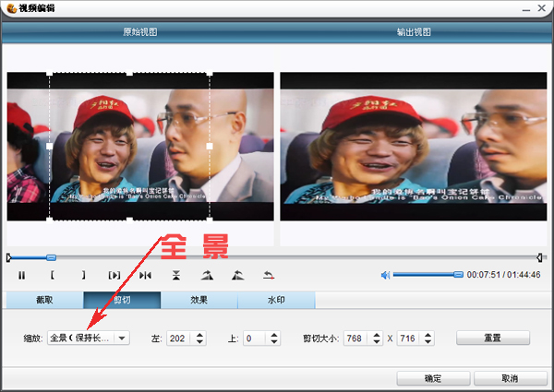Click the 左 value field showing 202
554x392 pixels.
pos(178,339)
